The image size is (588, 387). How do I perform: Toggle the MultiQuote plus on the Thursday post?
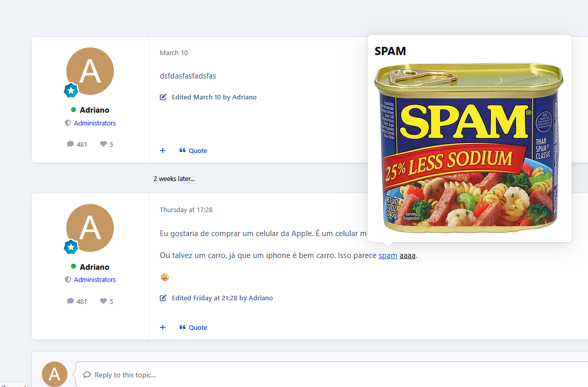pos(163,327)
